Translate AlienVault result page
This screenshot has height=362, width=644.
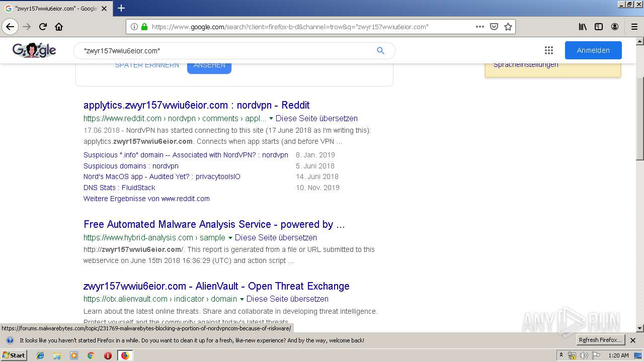(287, 299)
